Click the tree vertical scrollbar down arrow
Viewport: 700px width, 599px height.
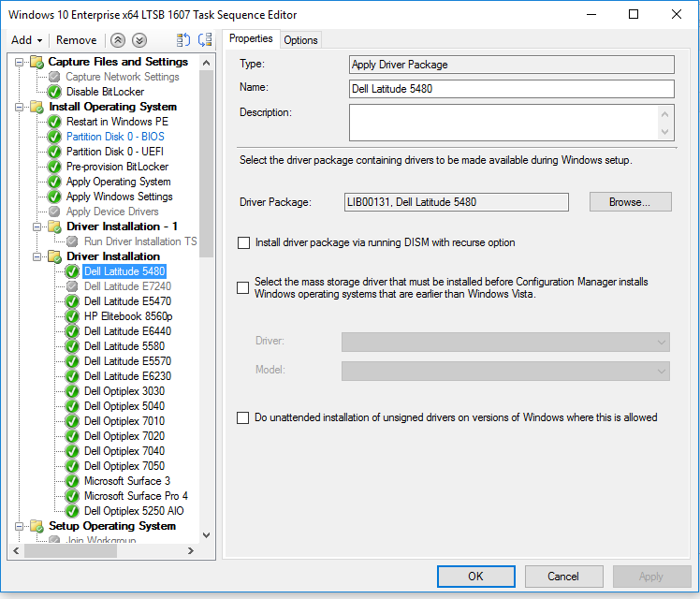click(206, 535)
